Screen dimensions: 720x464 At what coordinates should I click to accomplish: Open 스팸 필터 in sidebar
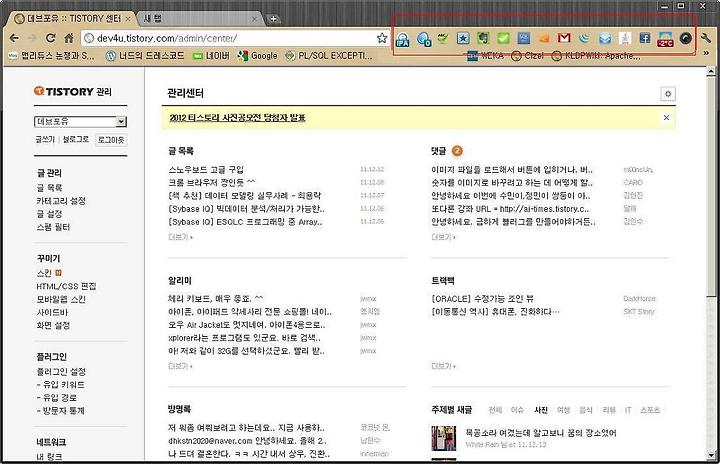coord(53,227)
